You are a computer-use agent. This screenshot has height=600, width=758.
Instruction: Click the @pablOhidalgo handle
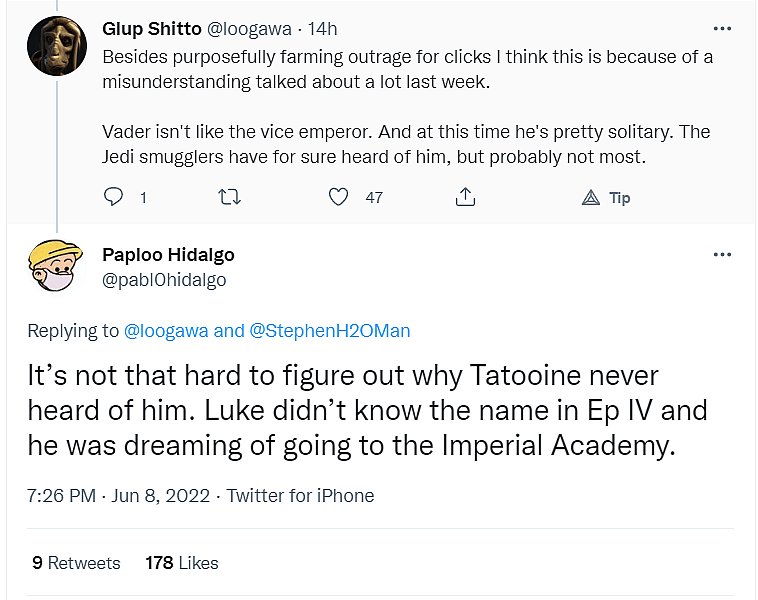coord(164,280)
